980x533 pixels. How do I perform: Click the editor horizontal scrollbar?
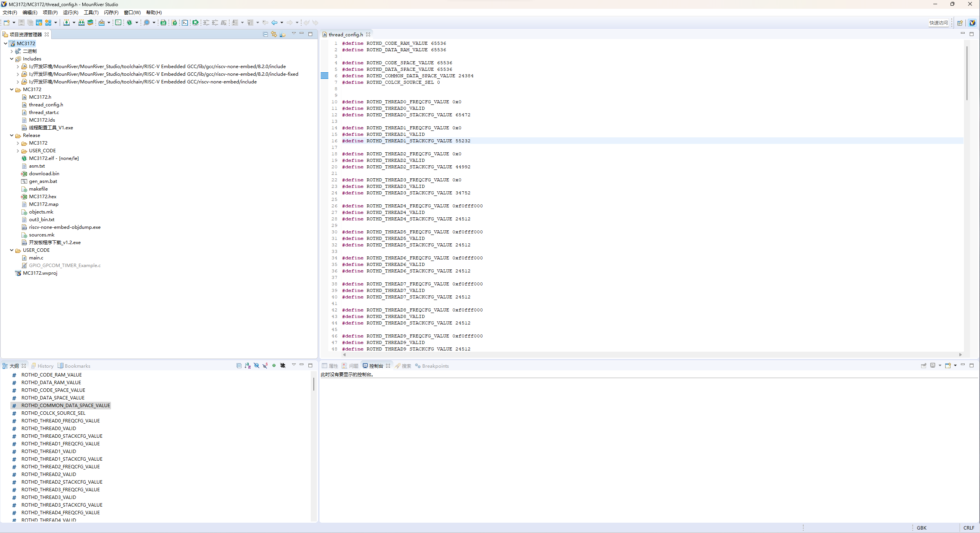pos(652,354)
